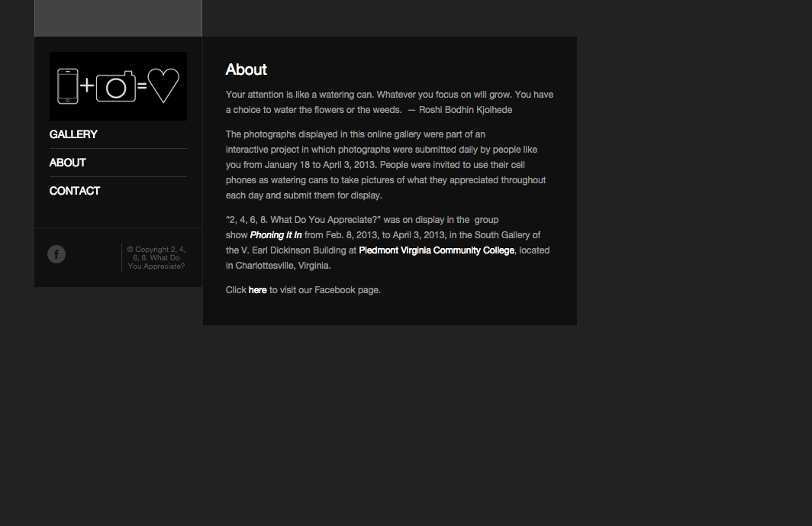Visit the Piedmont Virginia Community College link
Viewport: 812px width, 526px height.
point(437,250)
